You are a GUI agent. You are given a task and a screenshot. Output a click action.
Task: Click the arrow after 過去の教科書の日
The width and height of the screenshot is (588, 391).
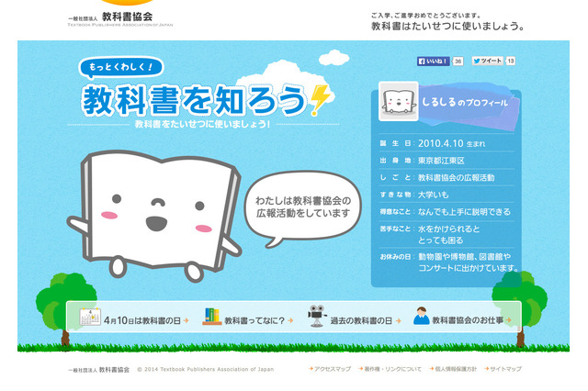[x=398, y=321]
